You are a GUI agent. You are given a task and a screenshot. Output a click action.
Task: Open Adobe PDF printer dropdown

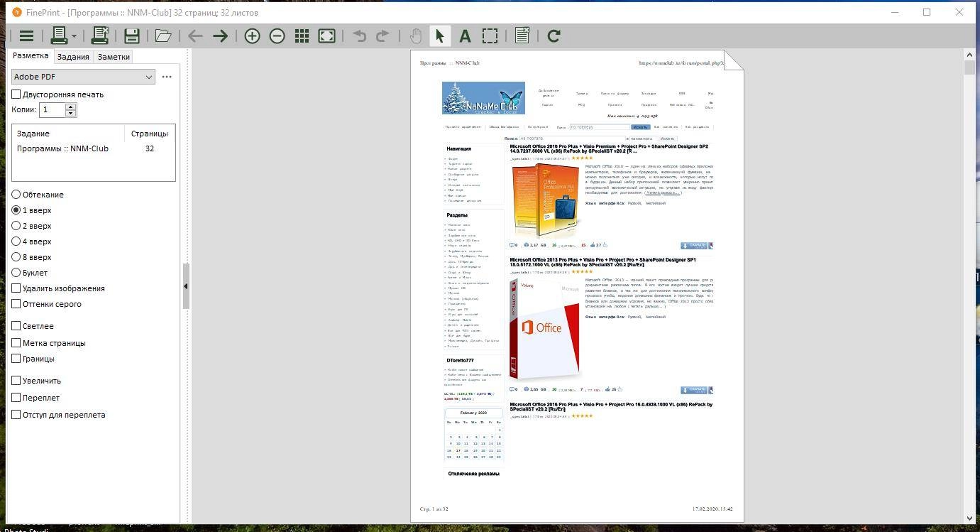tap(83, 77)
